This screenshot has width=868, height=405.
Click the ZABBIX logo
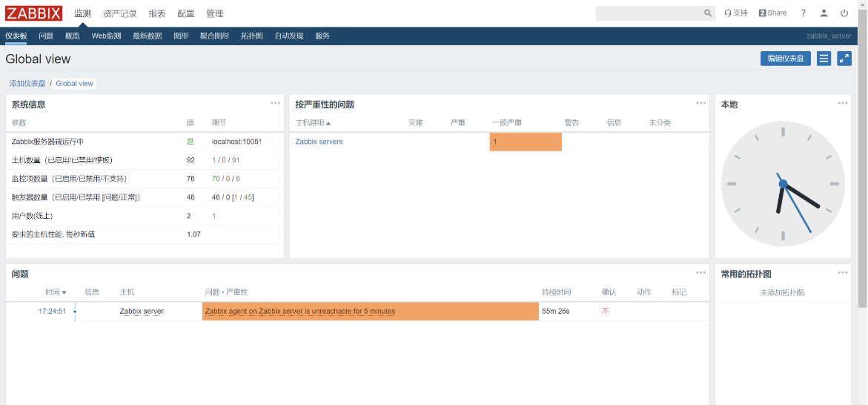pyautogui.click(x=34, y=13)
